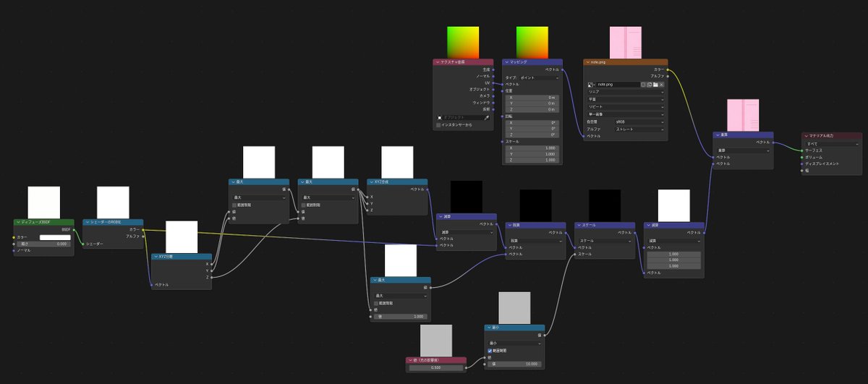
Task: Click the open-image folder icon in the note.png node
Action: (x=655, y=85)
